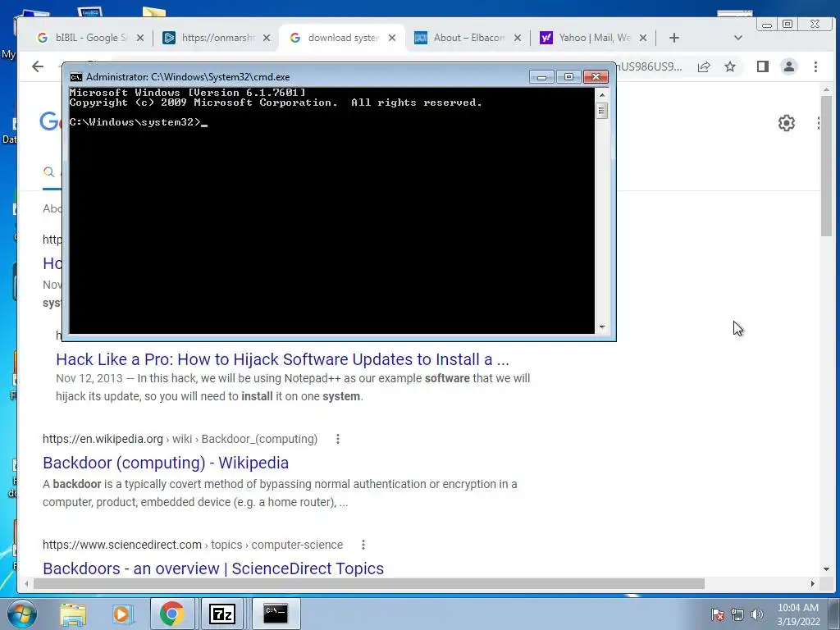Minimize the cmd.exe window

pyautogui.click(x=541, y=77)
